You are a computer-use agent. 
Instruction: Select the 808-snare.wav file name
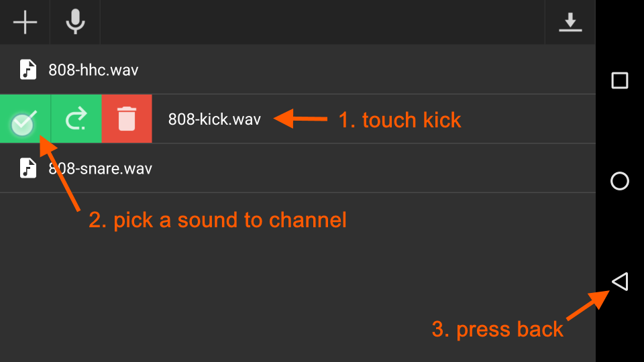101,168
